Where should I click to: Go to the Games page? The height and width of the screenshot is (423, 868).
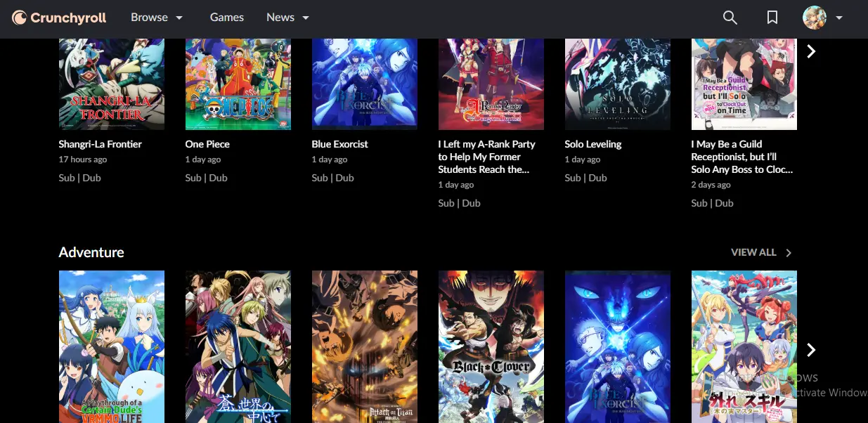coord(227,18)
